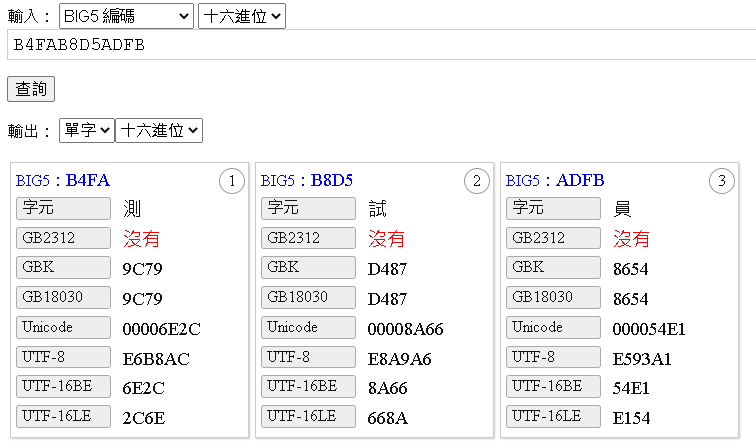
Task: Click the red 沒有 in B8D5 card
Action: click(x=386, y=239)
